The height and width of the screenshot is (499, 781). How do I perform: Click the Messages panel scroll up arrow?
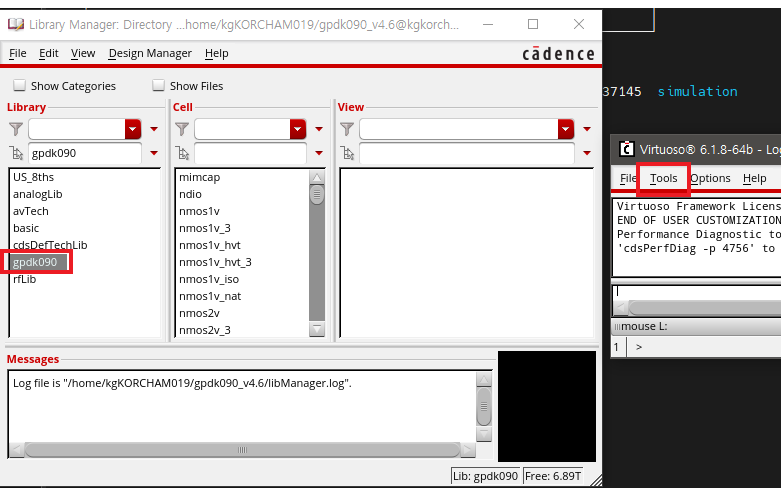click(x=484, y=379)
